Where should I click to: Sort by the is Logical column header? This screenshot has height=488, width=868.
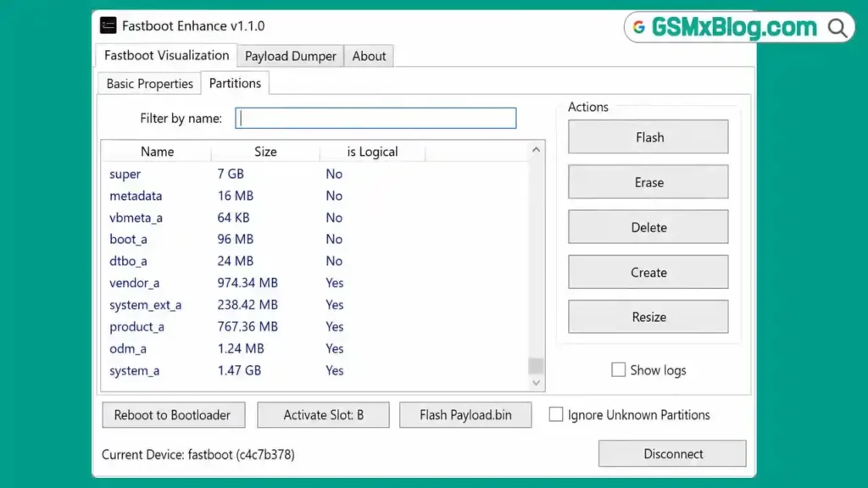pos(372,151)
